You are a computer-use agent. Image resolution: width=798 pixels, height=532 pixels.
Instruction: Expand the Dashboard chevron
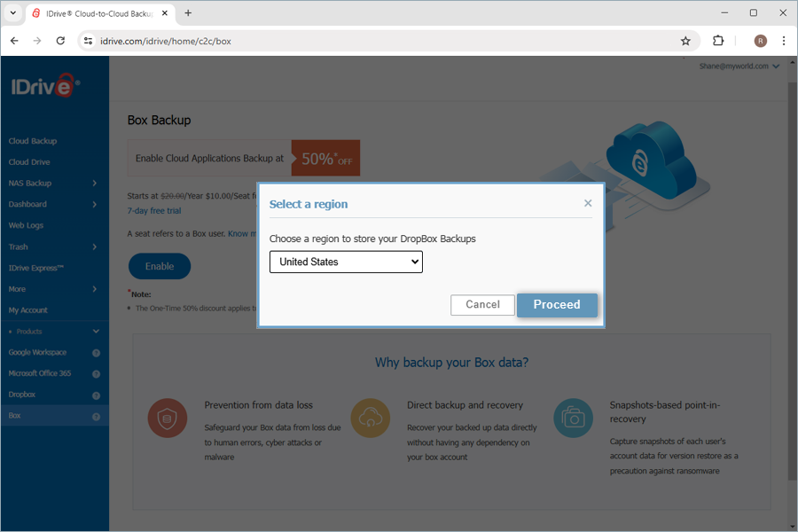(x=95, y=204)
